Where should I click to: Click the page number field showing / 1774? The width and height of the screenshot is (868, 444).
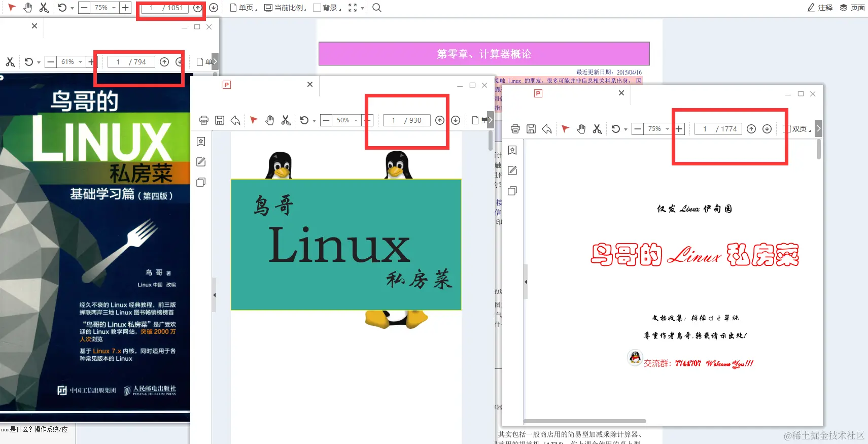click(718, 129)
